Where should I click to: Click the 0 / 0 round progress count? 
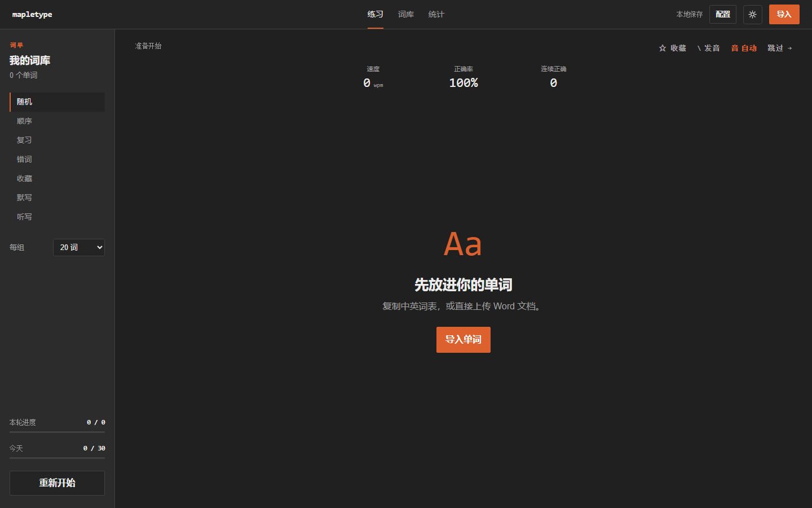pos(96,422)
